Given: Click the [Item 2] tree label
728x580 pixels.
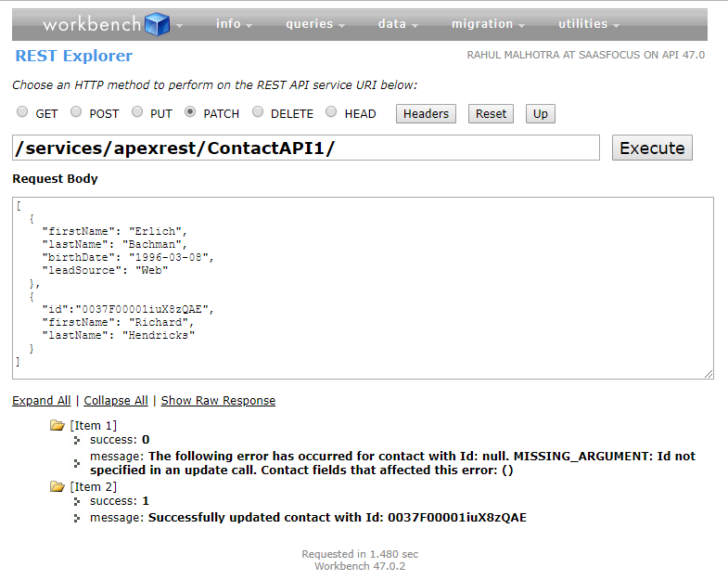Looking at the screenshot, I should click(x=94, y=487).
